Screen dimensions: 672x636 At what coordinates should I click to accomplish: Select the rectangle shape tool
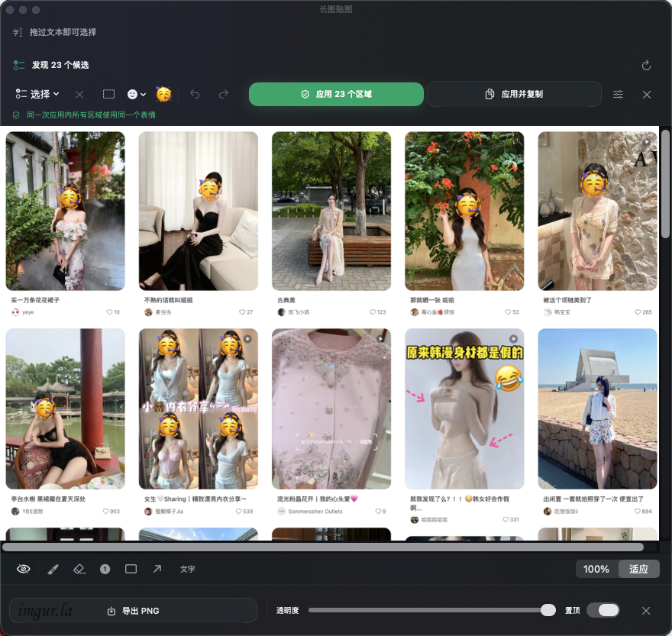click(x=131, y=569)
